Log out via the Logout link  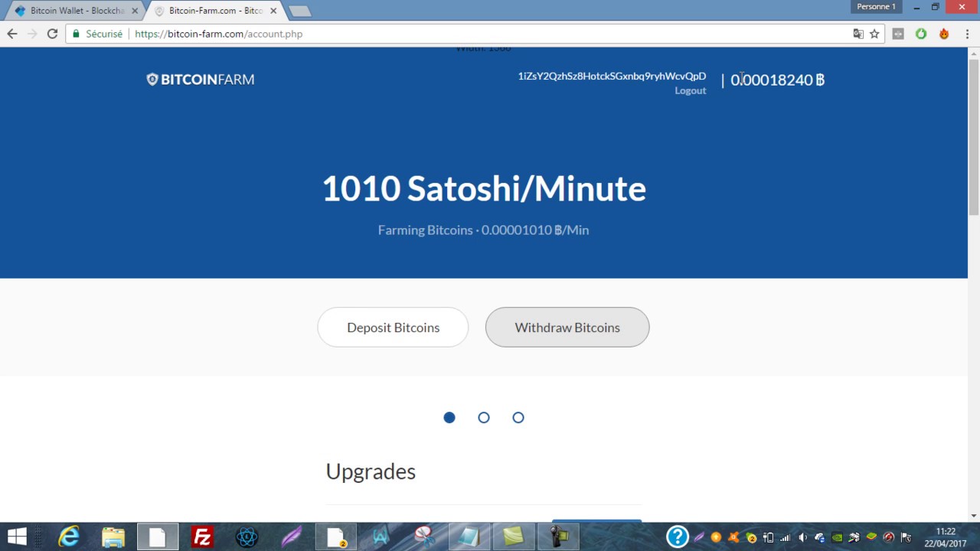(690, 90)
